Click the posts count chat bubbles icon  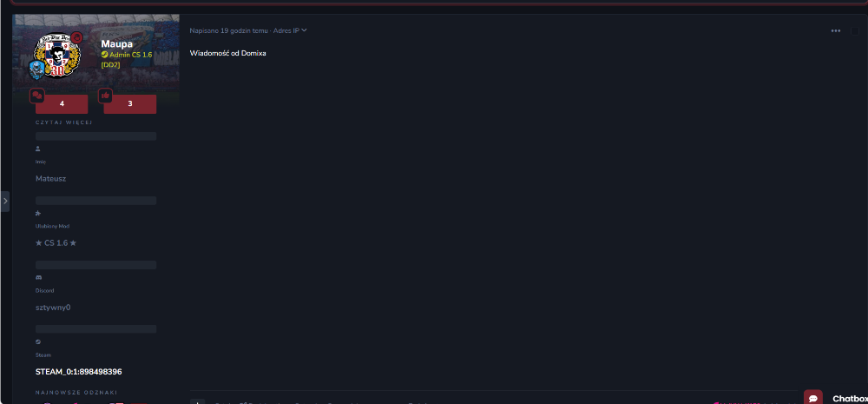(37, 96)
